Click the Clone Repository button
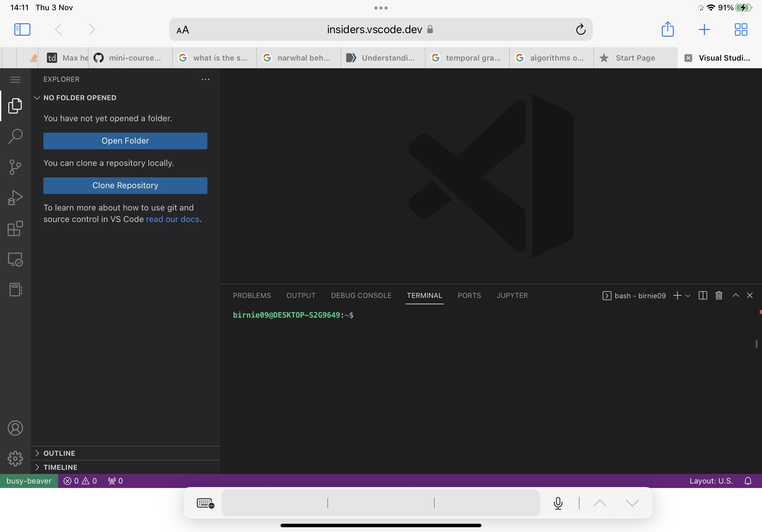762x532 pixels. click(125, 185)
